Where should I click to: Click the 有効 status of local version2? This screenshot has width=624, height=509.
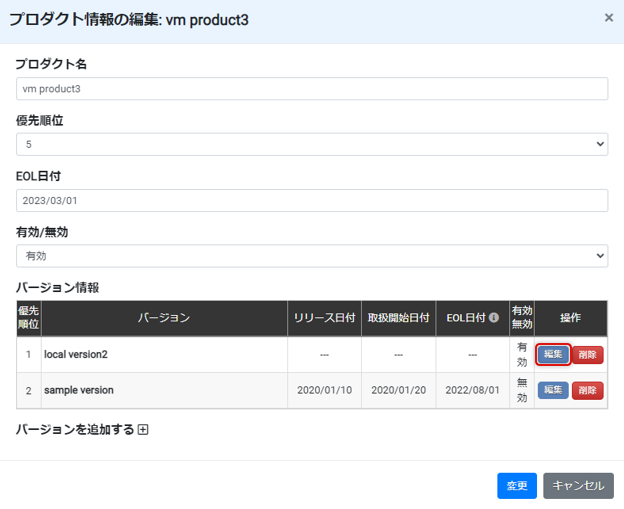coord(522,355)
